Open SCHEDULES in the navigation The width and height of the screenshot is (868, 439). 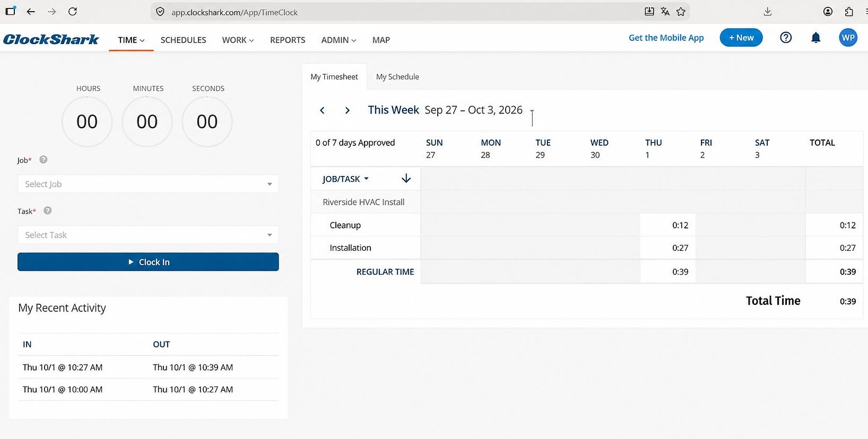(x=183, y=40)
